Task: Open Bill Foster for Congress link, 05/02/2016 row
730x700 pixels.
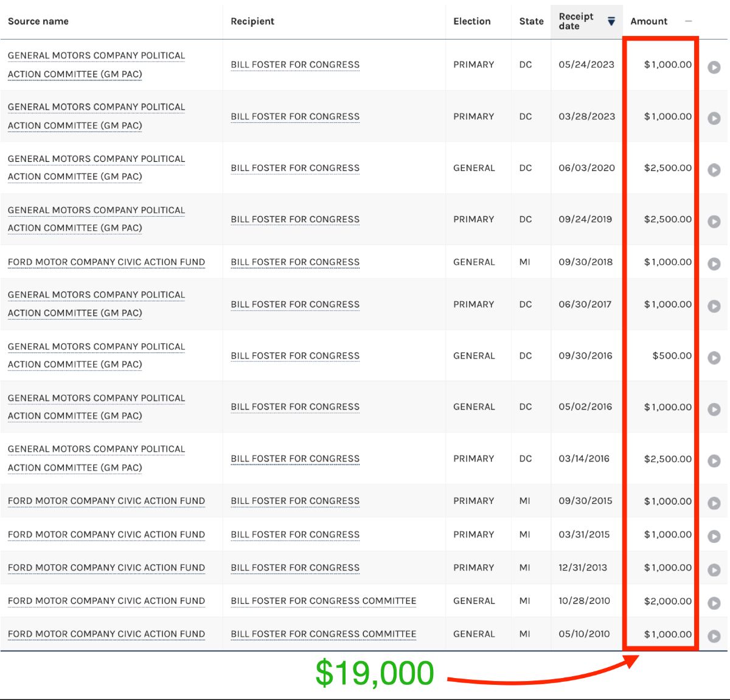Action: click(295, 407)
